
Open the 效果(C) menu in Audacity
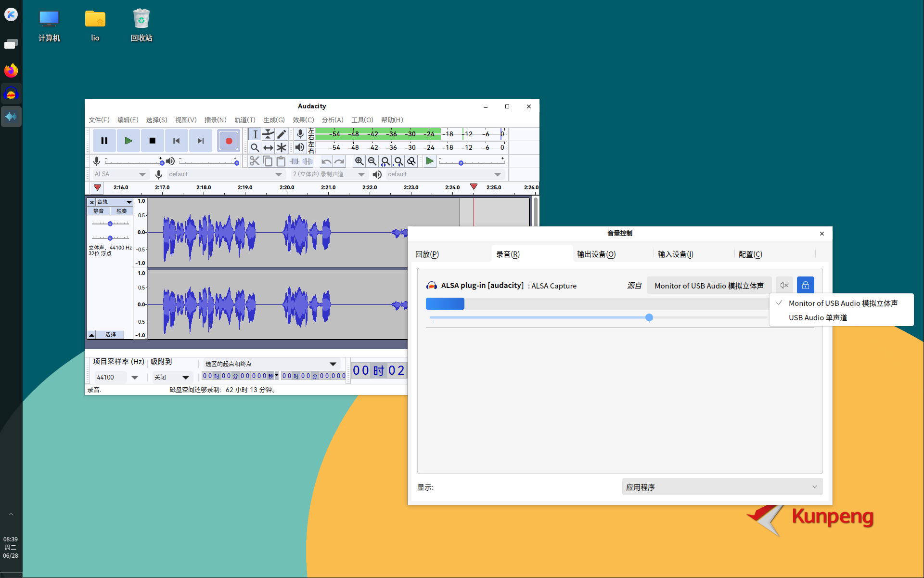tap(303, 120)
